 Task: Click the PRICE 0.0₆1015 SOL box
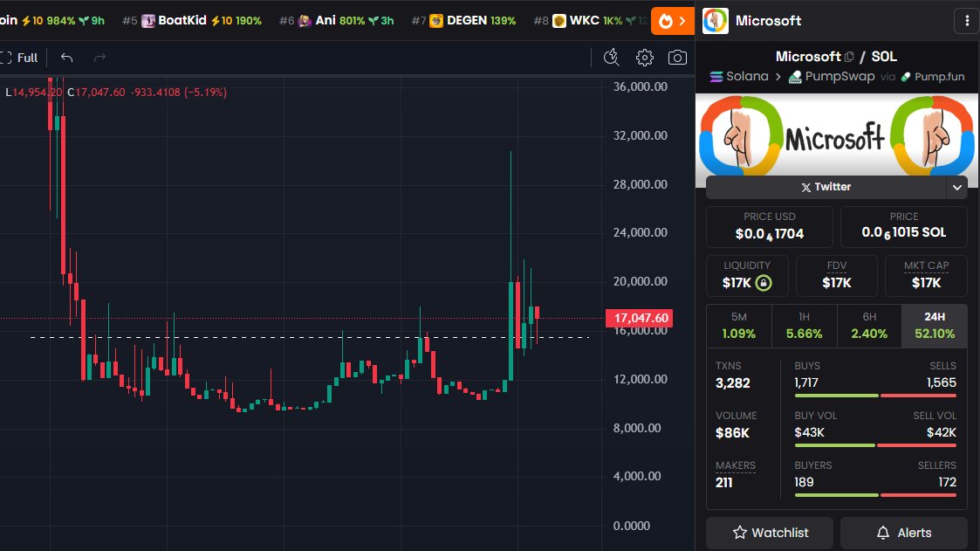(904, 226)
